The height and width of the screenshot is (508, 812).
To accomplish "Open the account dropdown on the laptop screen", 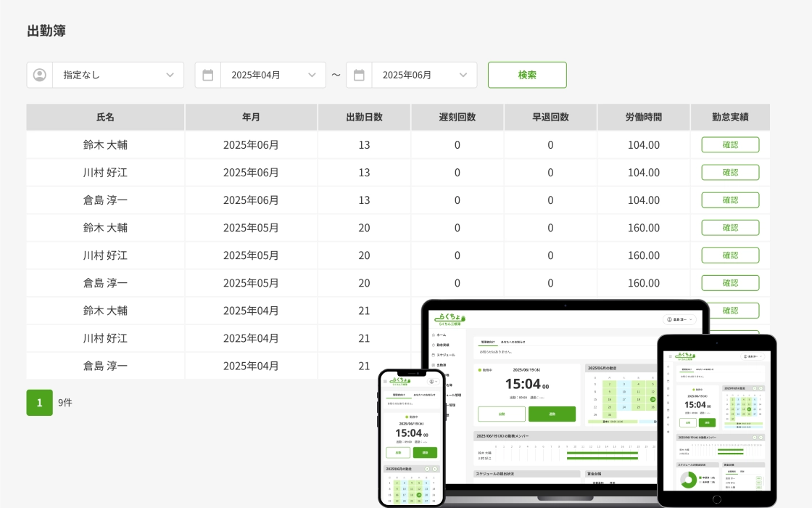I will point(680,319).
